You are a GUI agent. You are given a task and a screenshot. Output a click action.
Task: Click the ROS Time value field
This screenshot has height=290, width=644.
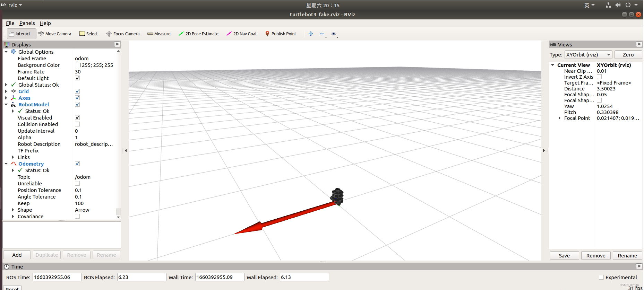[x=57, y=277]
